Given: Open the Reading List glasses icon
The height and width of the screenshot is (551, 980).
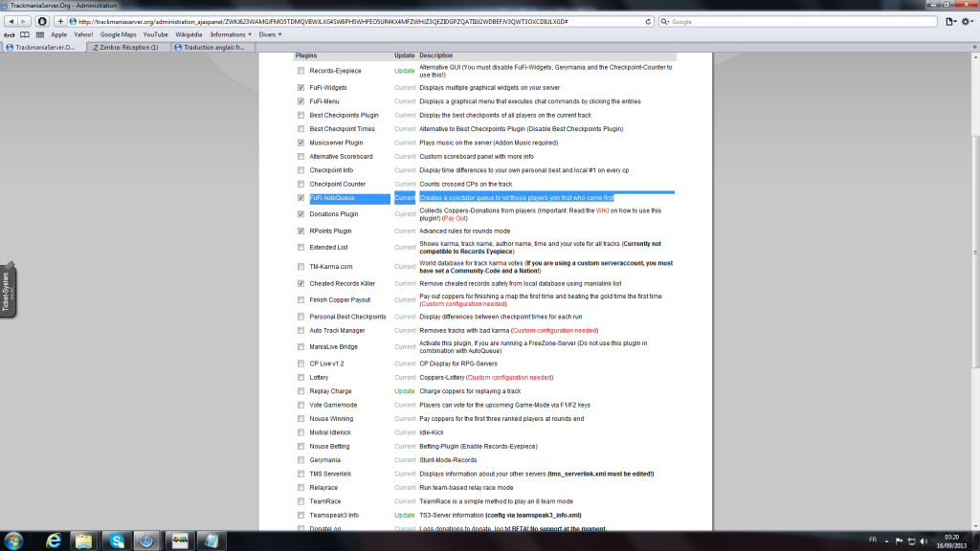Looking at the screenshot, I should [10, 35].
